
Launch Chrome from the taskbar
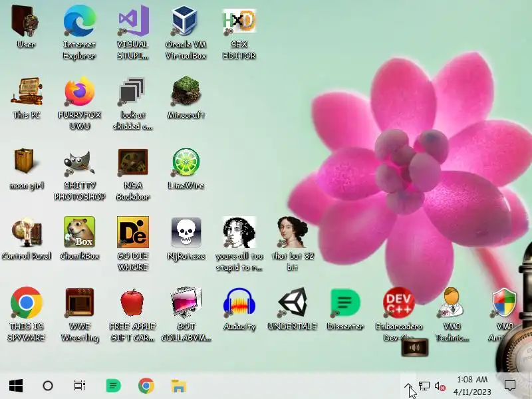coord(146,386)
